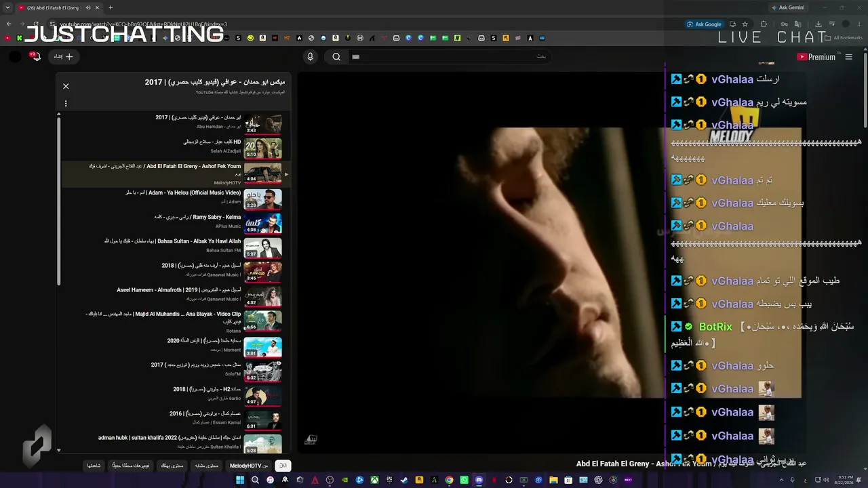Click the YouTube search magnifier button
868x488 pixels.
[x=336, y=57]
